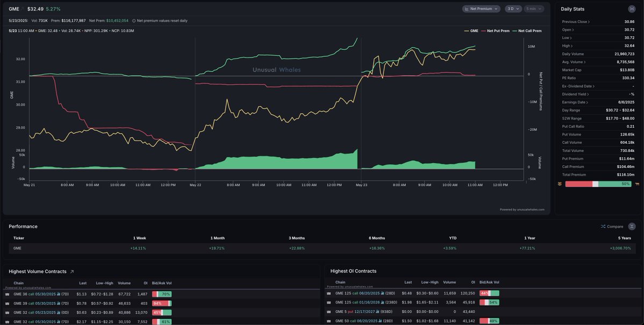Expand Previous Close stat details
The width and height of the screenshot is (644, 325).
coord(576,22)
